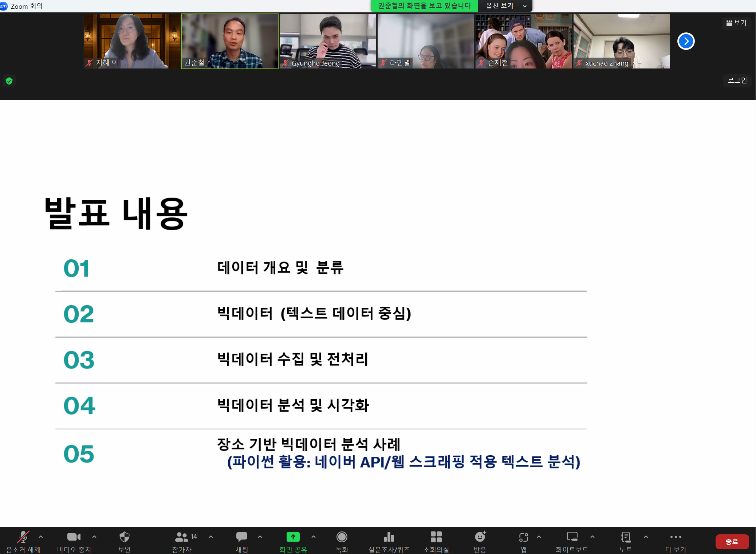Toggle camera with 비디오 중지

(74, 537)
